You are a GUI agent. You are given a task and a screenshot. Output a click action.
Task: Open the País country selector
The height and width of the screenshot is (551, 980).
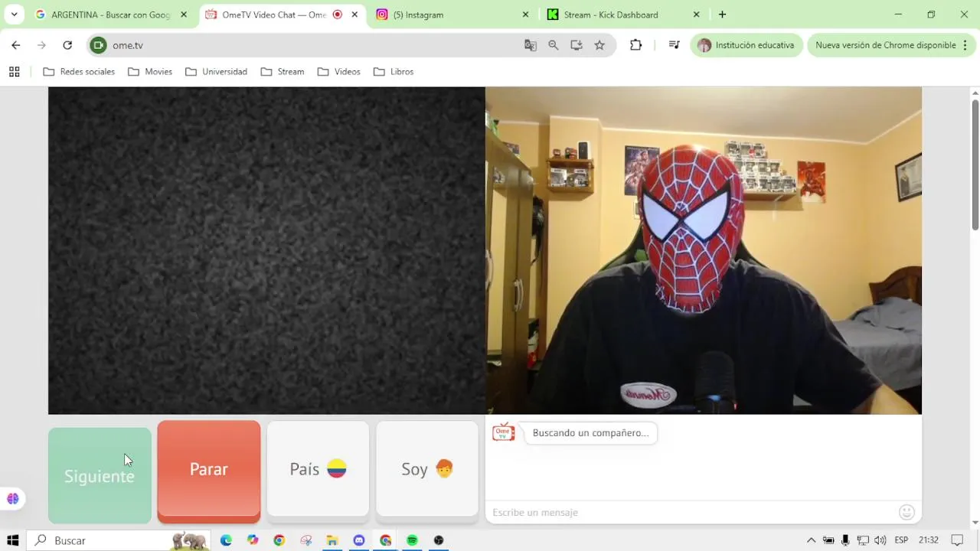coord(318,469)
